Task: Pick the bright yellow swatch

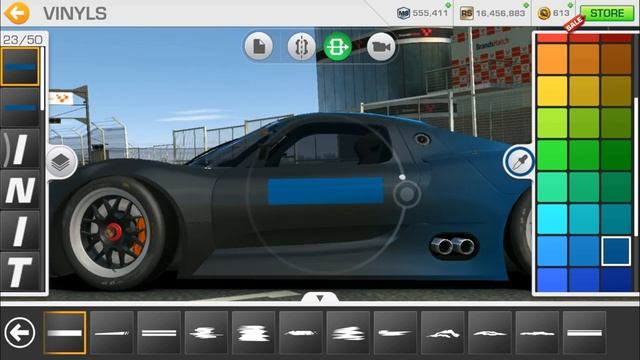Action: click(x=552, y=91)
